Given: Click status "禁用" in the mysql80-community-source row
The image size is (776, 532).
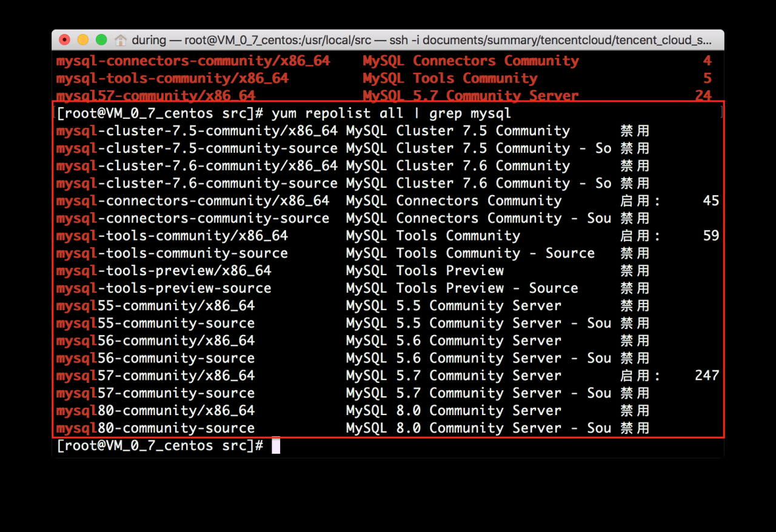Looking at the screenshot, I should [635, 429].
